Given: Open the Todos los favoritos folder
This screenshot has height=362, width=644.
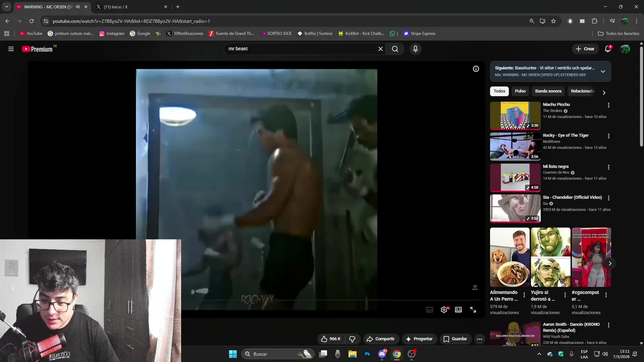Looking at the screenshot, I should click(618, 34).
